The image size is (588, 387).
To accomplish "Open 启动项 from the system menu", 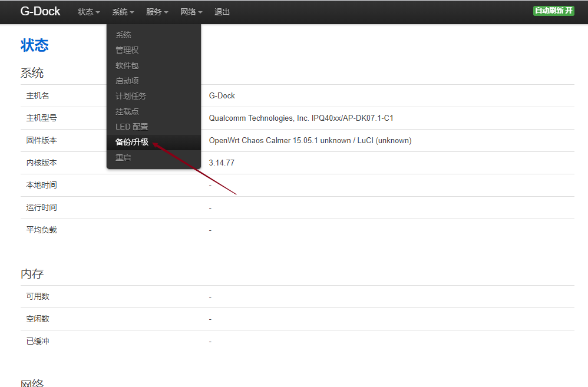I will tap(154, 81).
